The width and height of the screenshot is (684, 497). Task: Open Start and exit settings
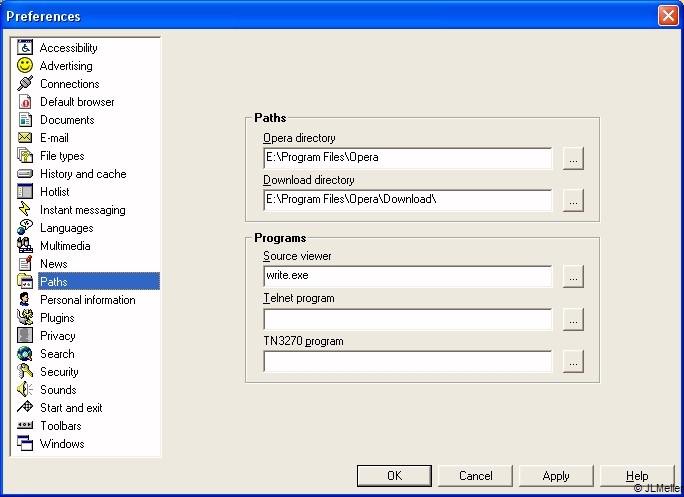pyautogui.click(x=71, y=408)
